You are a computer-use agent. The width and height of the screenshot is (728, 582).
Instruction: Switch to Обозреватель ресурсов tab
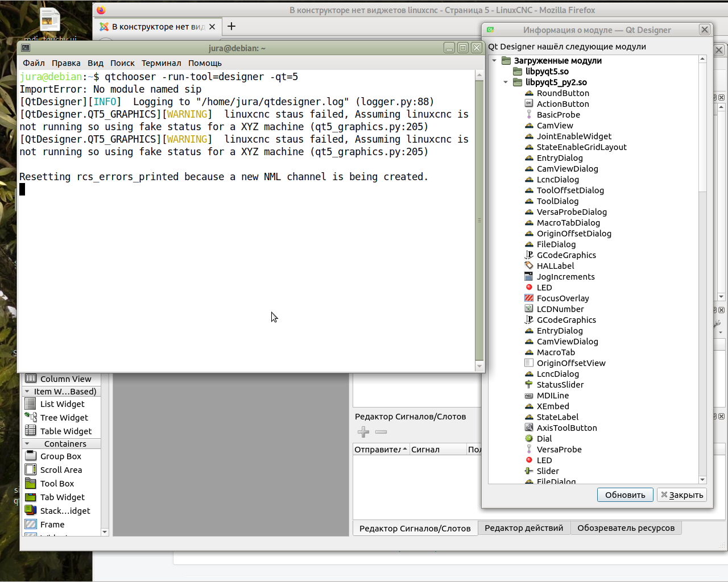coord(626,528)
